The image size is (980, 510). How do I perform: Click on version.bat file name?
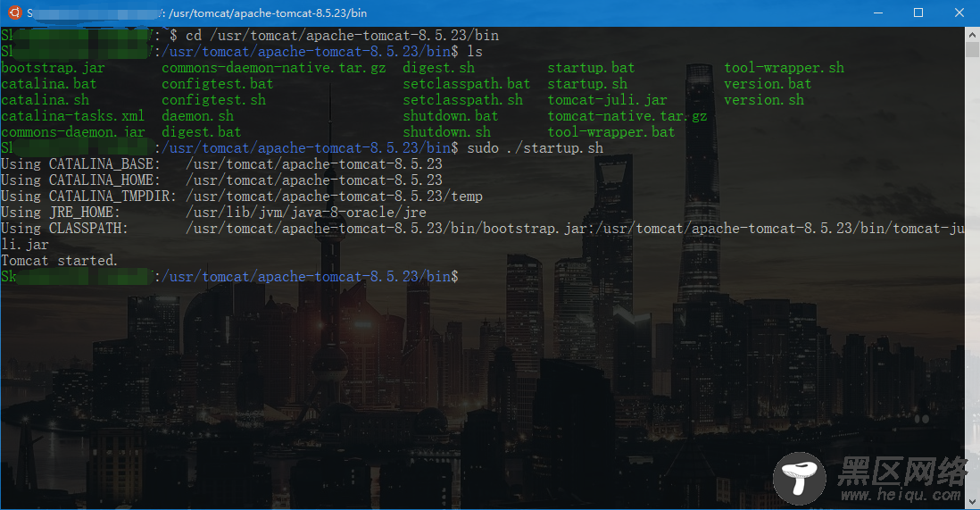768,84
